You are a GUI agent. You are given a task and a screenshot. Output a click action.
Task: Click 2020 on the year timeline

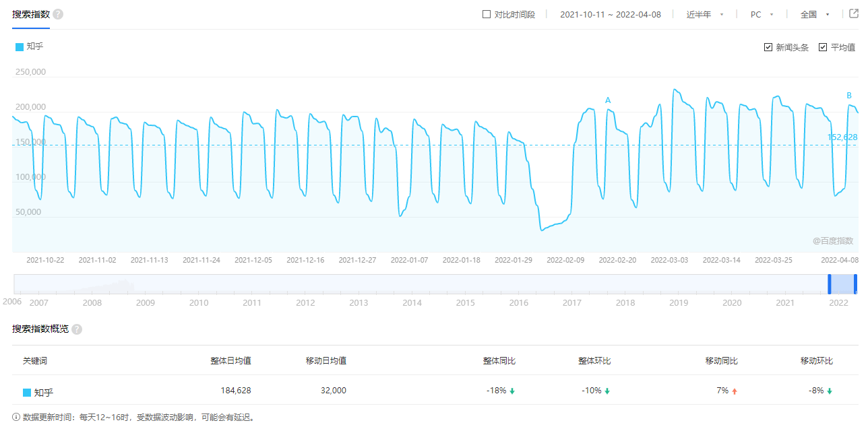tap(732, 303)
